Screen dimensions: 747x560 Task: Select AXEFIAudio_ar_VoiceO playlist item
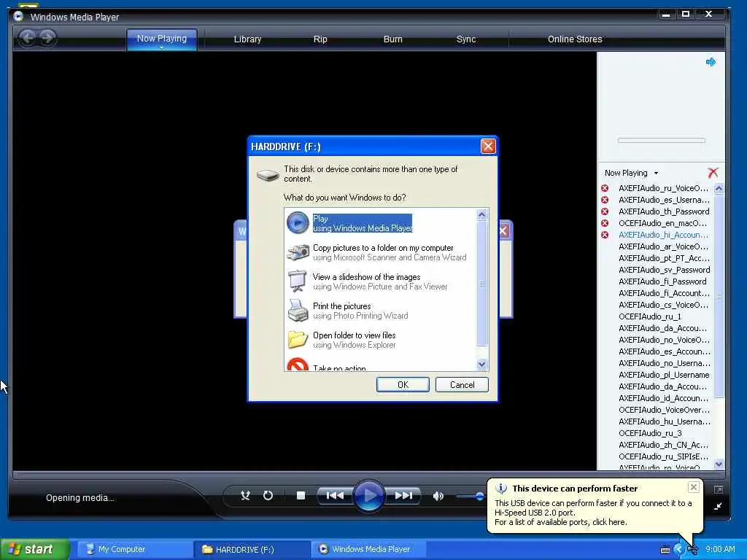coord(663,246)
